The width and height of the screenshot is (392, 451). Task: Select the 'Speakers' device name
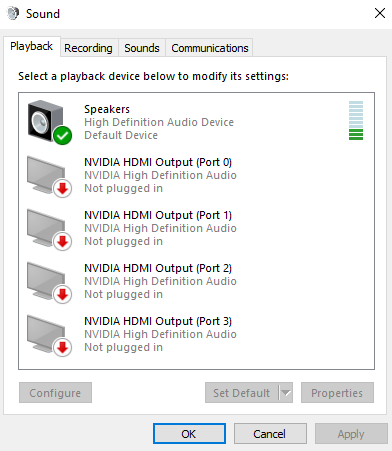click(107, 109)
